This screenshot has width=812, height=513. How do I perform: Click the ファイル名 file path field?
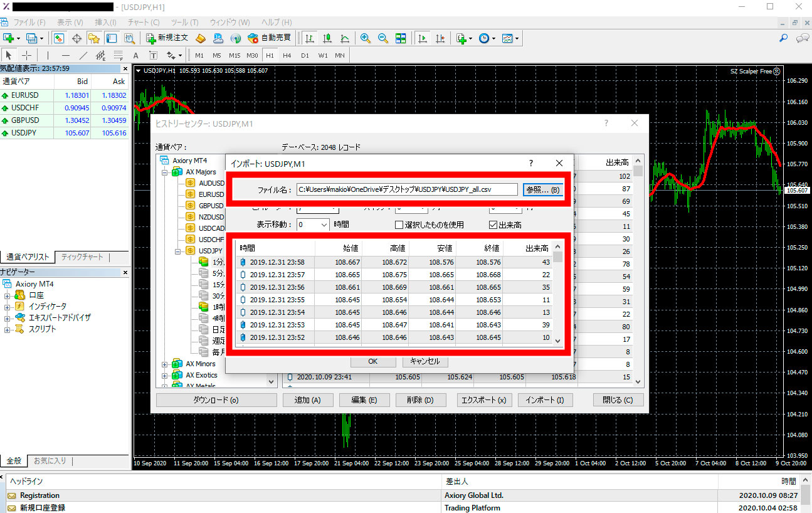click(407, 189)
